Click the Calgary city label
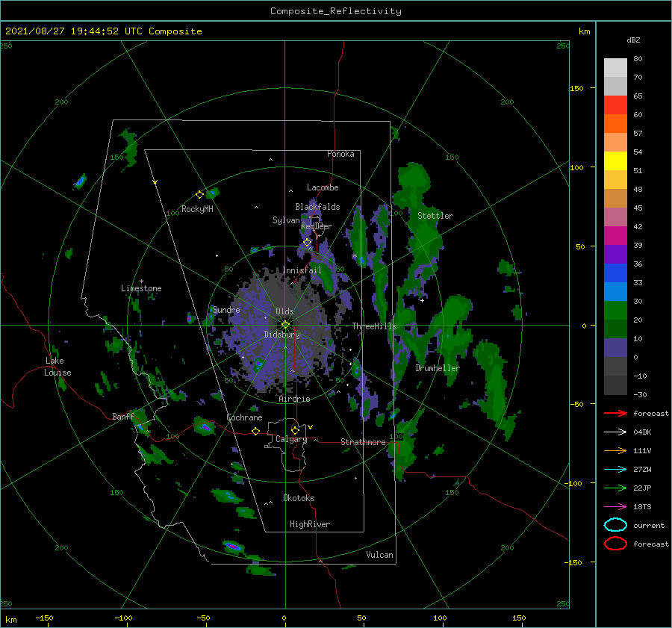672x628 pixels. (291, 439)
